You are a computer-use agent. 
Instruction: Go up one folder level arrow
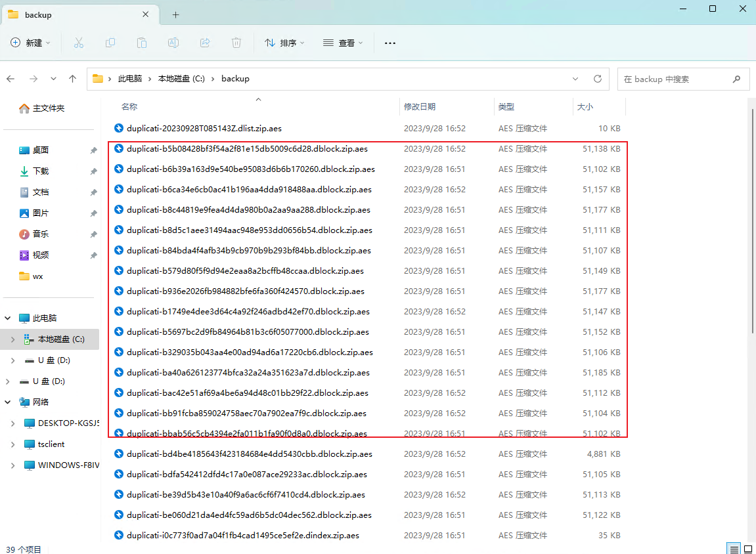point(73,79)
